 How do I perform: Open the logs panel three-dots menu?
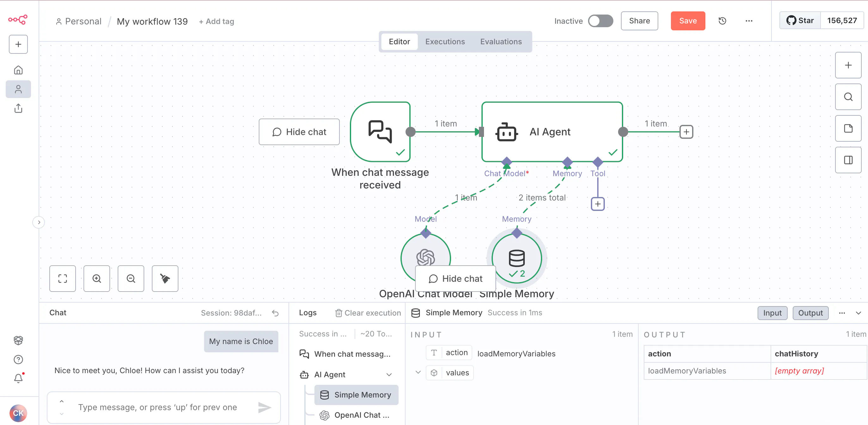[842, 313]
